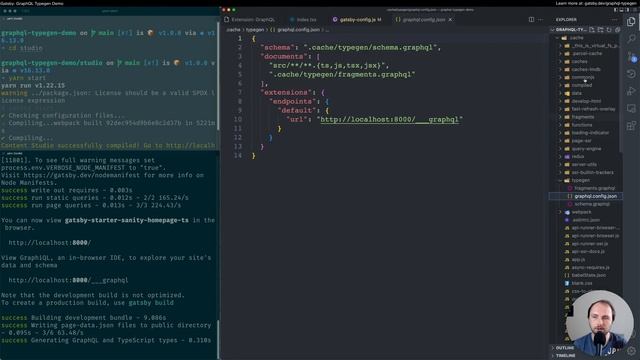Image resolution: width=640 pixels, height=360 pixels.
Task: Click the New File icon in Explorer
Action: pos(592,30)
